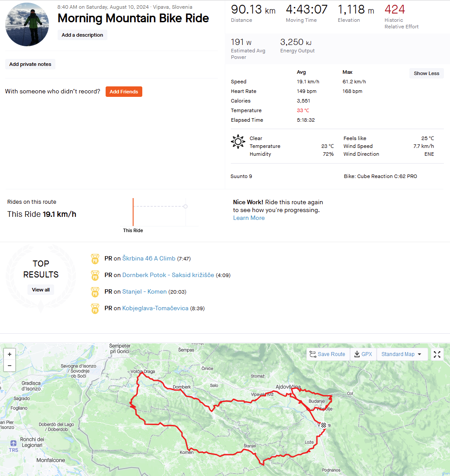Open fullscreen map view icon
This screenshot has height=476, width=450.
tap(437, 354)
